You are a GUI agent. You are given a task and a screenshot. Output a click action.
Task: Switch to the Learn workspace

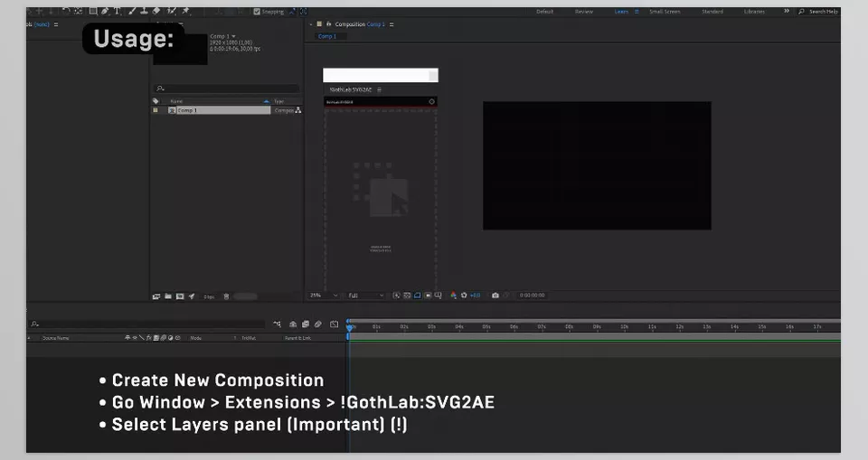coord(621,12)
